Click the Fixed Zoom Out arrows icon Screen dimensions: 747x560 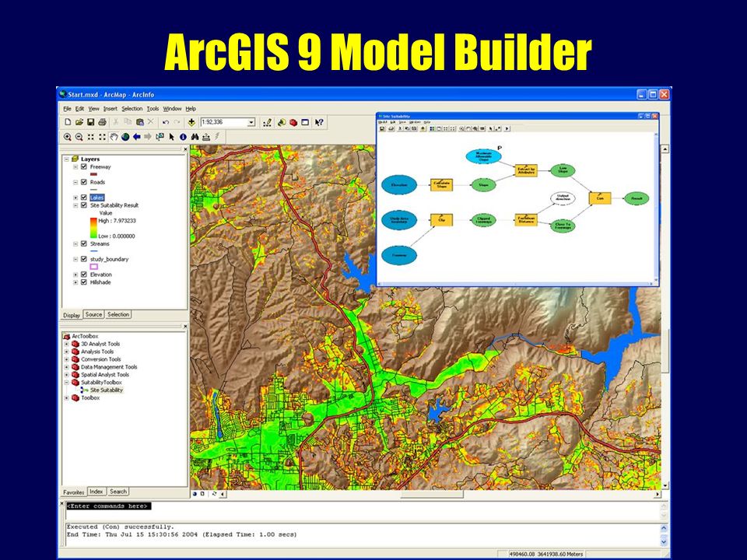pos(102,137)
